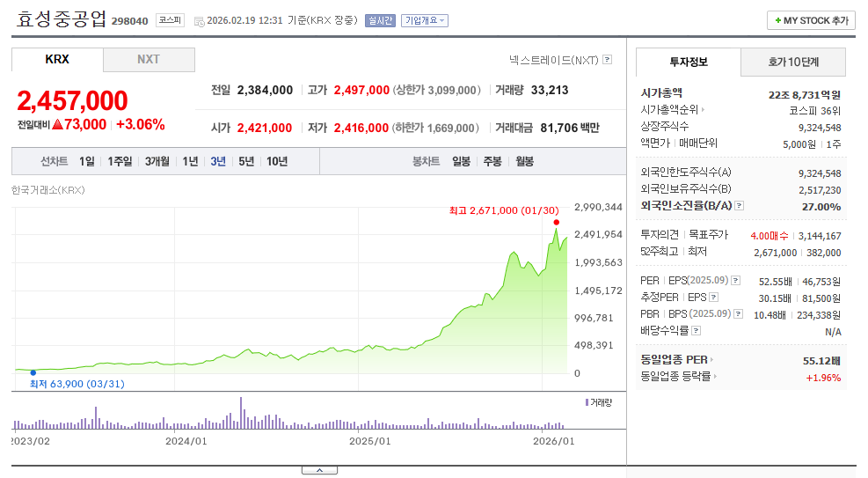Image resolution: width=868 pixels, height=478 pixels.
Task: Click the help icon next to 배당수익률
Action: pos(697,331)
